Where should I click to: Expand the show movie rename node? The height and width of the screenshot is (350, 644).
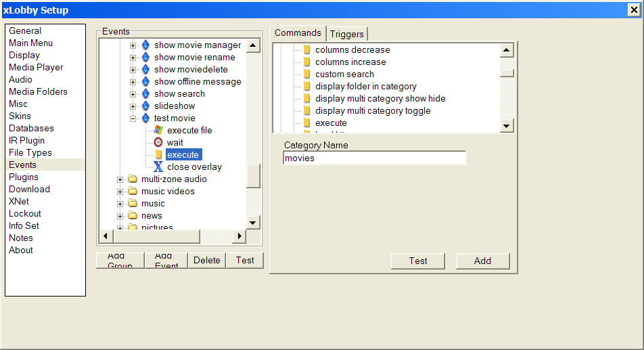point(133,58)
